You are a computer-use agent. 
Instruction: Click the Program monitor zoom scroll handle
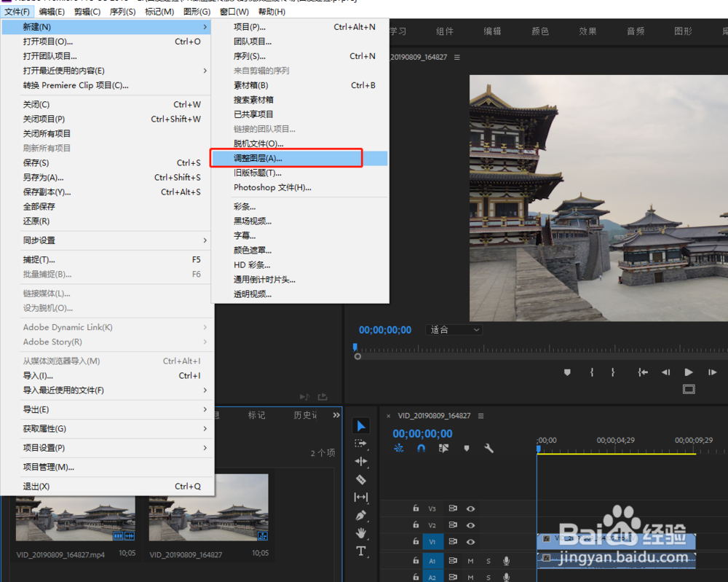(x=357, y=357)
